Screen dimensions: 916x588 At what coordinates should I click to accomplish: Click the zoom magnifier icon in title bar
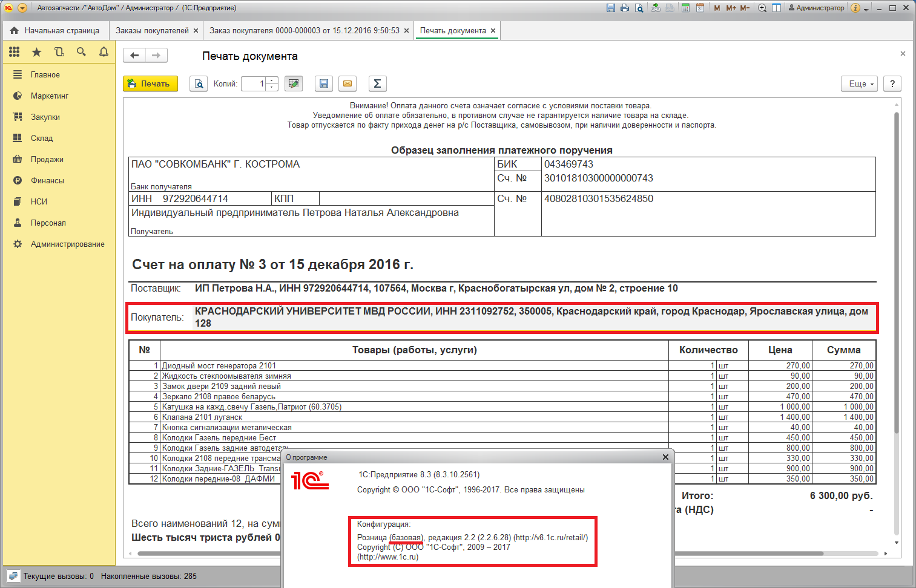[x=762, y=8]
